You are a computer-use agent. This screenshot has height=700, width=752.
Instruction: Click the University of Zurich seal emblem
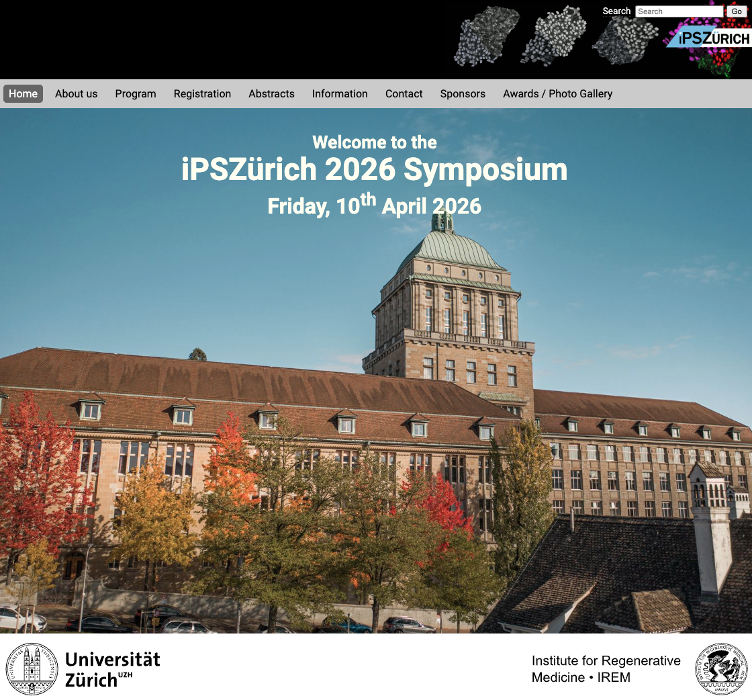(32, 668)
